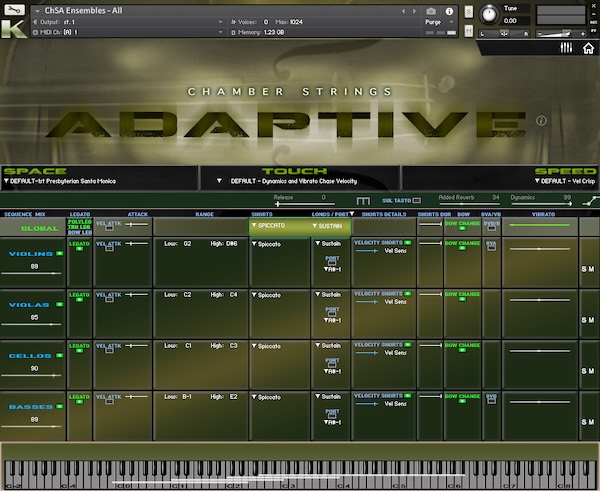Open the wrench instrument edit mode
Viewport: 600px width, 491px height.
(x=14, y=10)
